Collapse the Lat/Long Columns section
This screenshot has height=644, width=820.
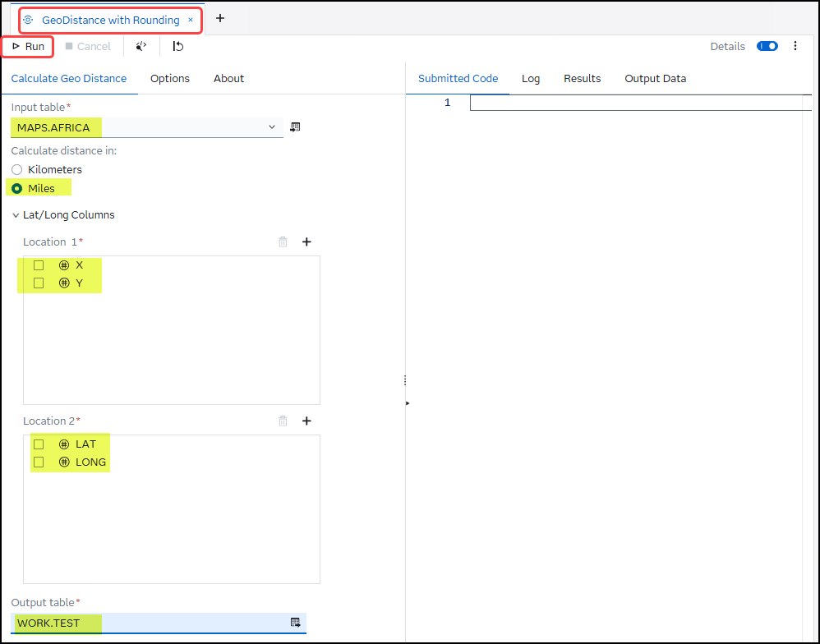pyautogui.click(x=16, y=215)
